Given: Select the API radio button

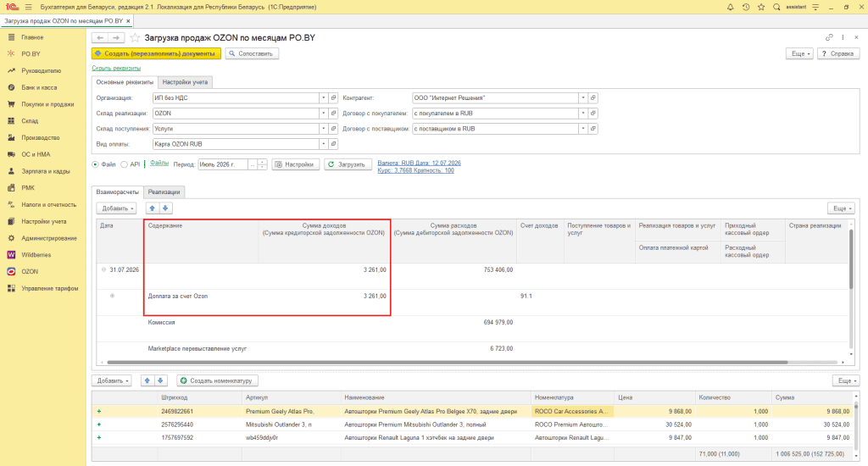Looking at the screenshot, I should coord(124,164).
